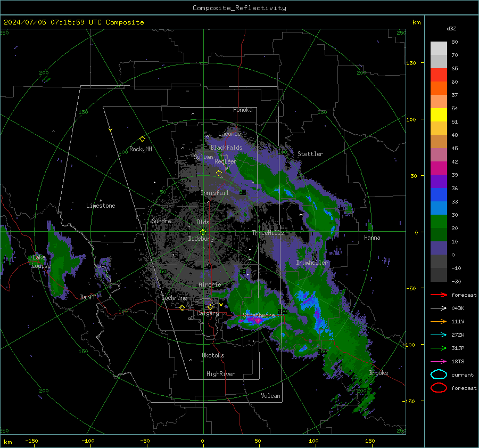The width and height of the screenshot is (479, 448).
Task: Click the red swatch in dBZ scale
Action: click(439, 75)
